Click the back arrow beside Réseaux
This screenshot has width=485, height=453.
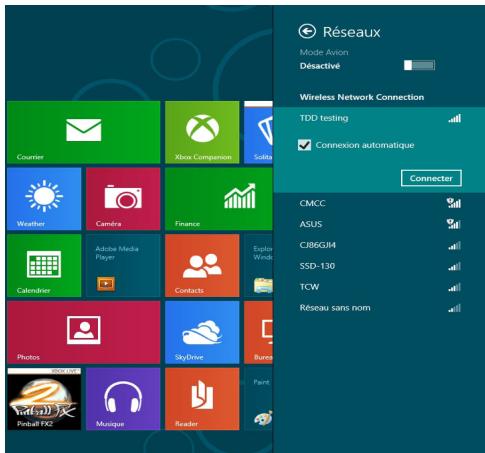(x=307, y=32)
